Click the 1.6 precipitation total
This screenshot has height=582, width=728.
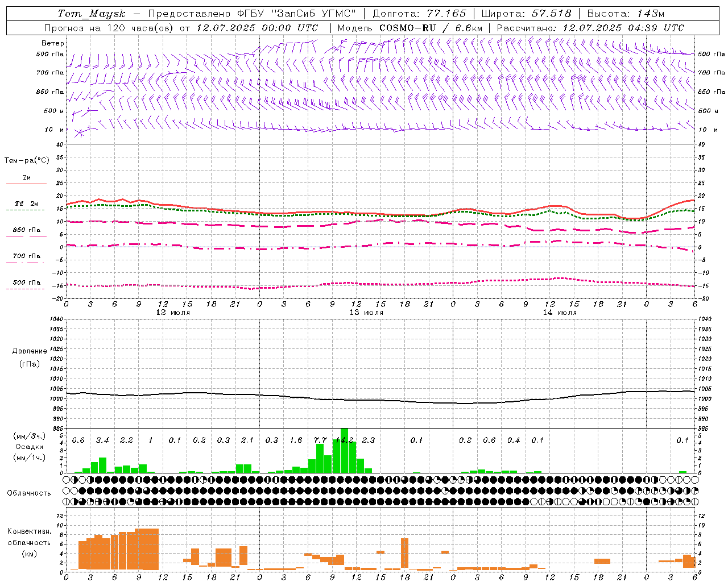click(296, 440)
